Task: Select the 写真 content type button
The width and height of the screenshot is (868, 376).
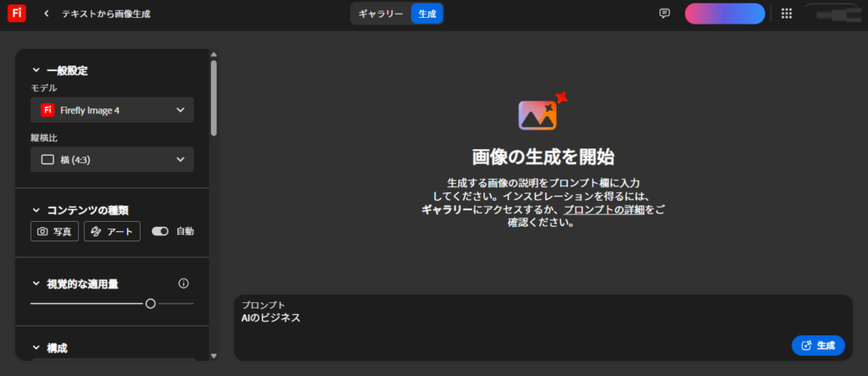Action: [55, 231]
